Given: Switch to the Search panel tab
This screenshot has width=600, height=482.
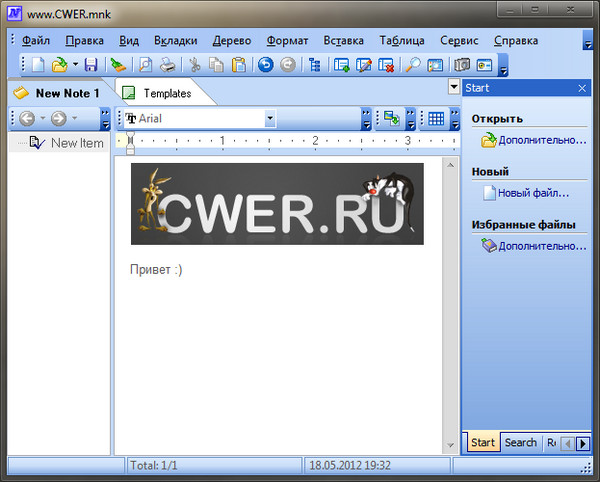Looking at the screenshot, I should point(520,442).
